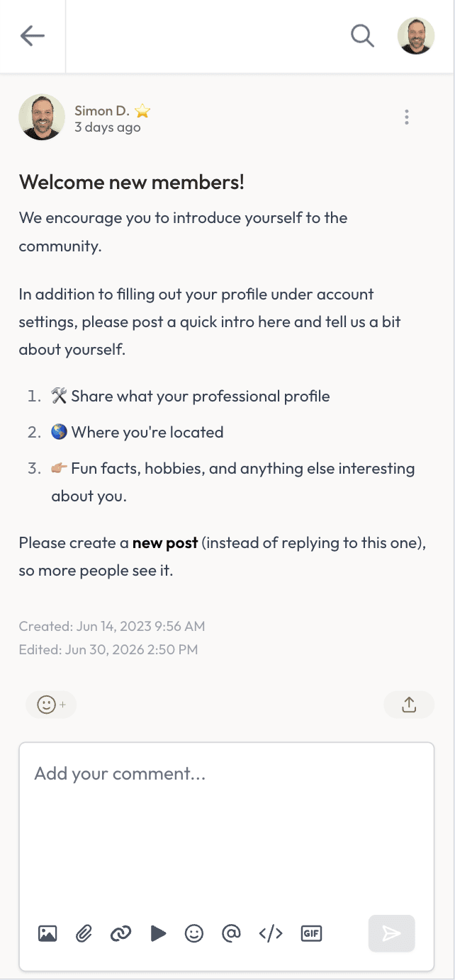Open profile avatar in the top bar
The width and height of the screenshot is (455, 980).
pyautogui.click(x=416, y=36)
